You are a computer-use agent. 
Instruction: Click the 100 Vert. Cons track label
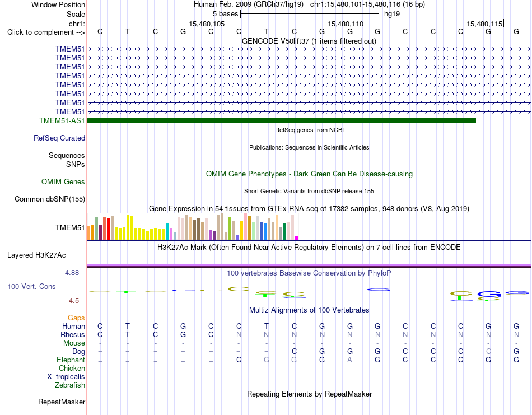coord(31,286)
